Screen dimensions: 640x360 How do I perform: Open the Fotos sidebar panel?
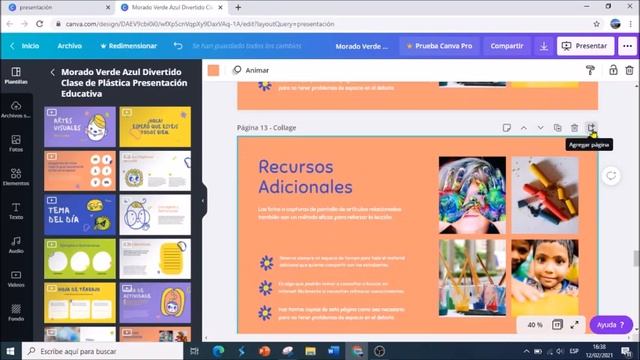(x=16, y=143)
